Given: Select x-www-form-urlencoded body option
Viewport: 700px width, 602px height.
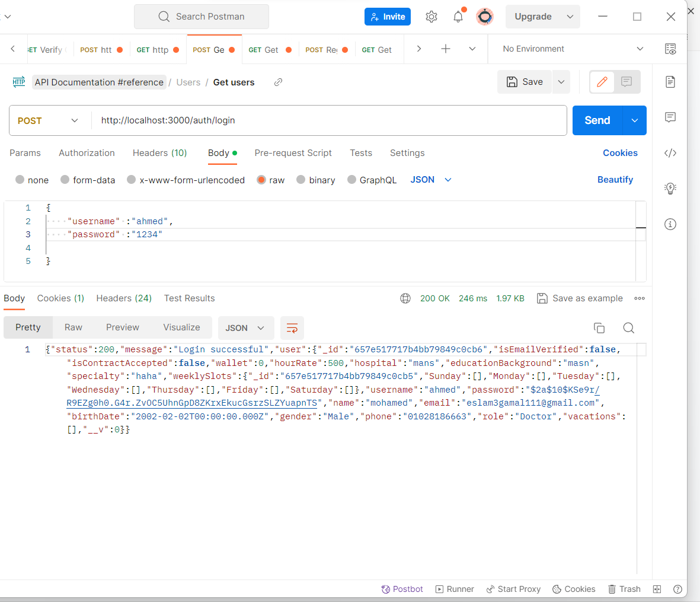Looking at the screenshot, I should pos(131,180).
